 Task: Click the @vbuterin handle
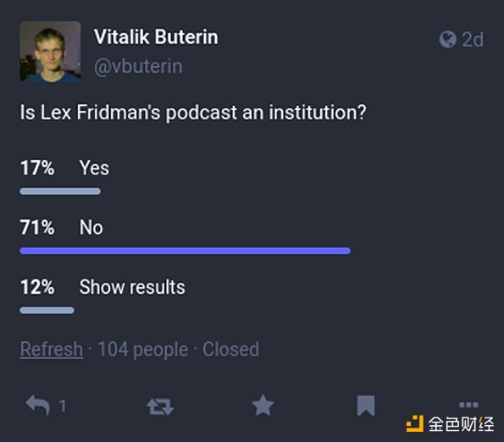[138, 66]
